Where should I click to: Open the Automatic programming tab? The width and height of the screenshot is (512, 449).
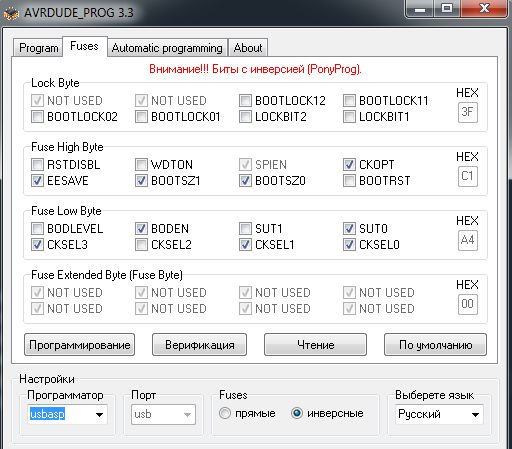pos(167,48)
